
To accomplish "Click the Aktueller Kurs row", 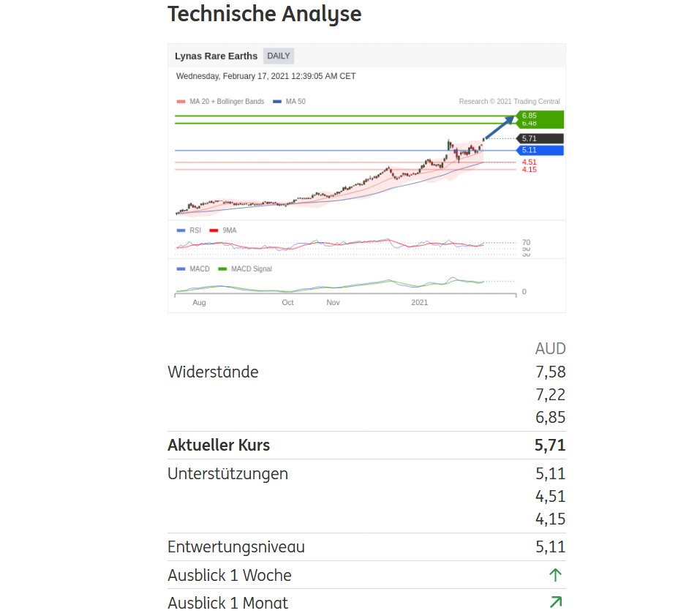I will tap(366, 446).
